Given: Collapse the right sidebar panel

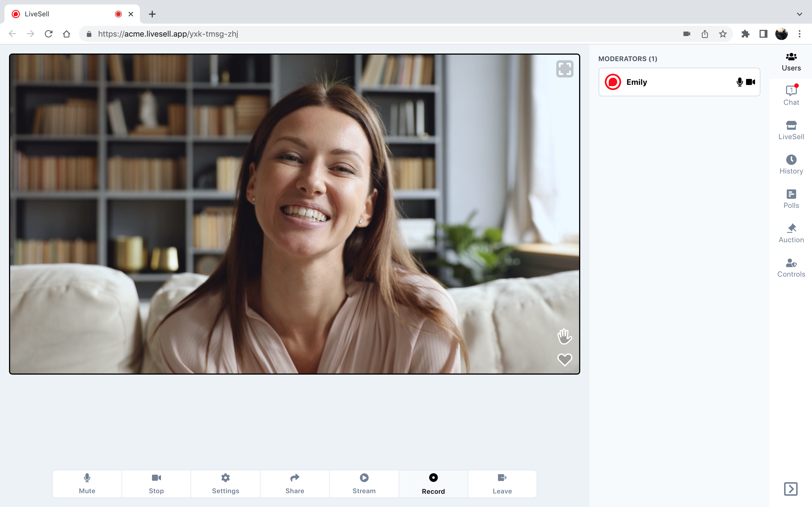Looking at the screenshot, I should coord(791,489).
